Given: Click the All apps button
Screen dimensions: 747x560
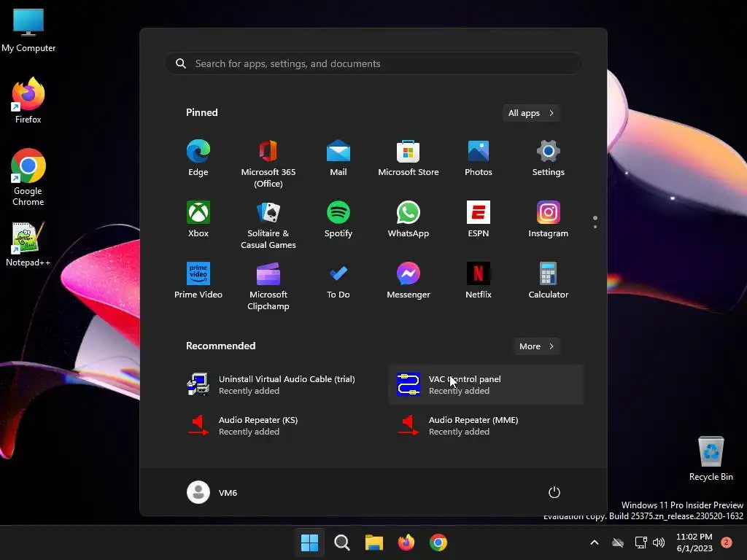Looking at the screenshot, I should pos(531,113).
